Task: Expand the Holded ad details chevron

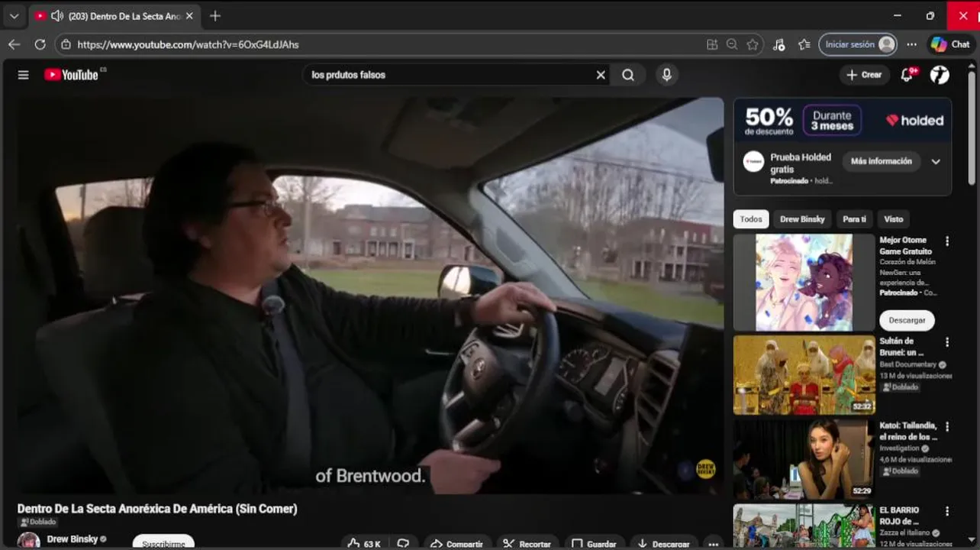Action: [x=936, y=161]
